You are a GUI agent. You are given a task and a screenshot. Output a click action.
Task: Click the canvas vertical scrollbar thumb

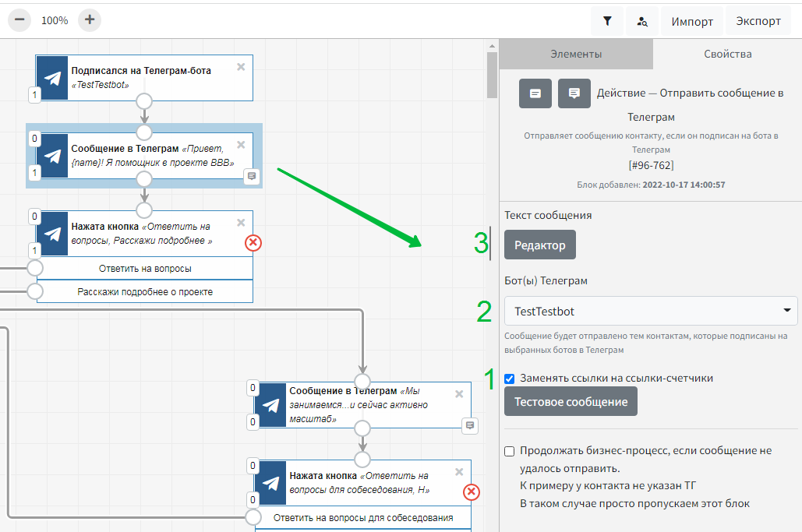click(x=492, y=74)
